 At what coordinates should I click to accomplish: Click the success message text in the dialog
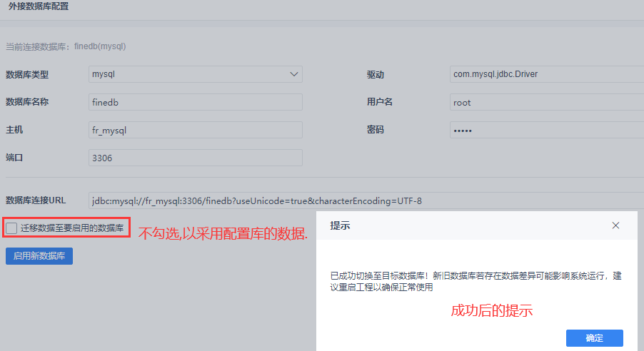tap(475, 282)
